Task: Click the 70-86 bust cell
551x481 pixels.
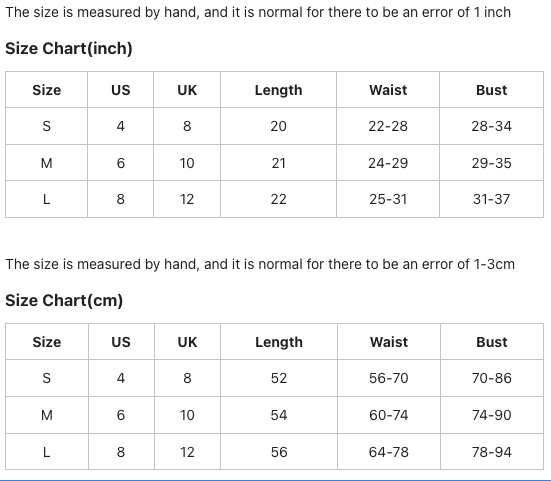Action: point(492,378)
